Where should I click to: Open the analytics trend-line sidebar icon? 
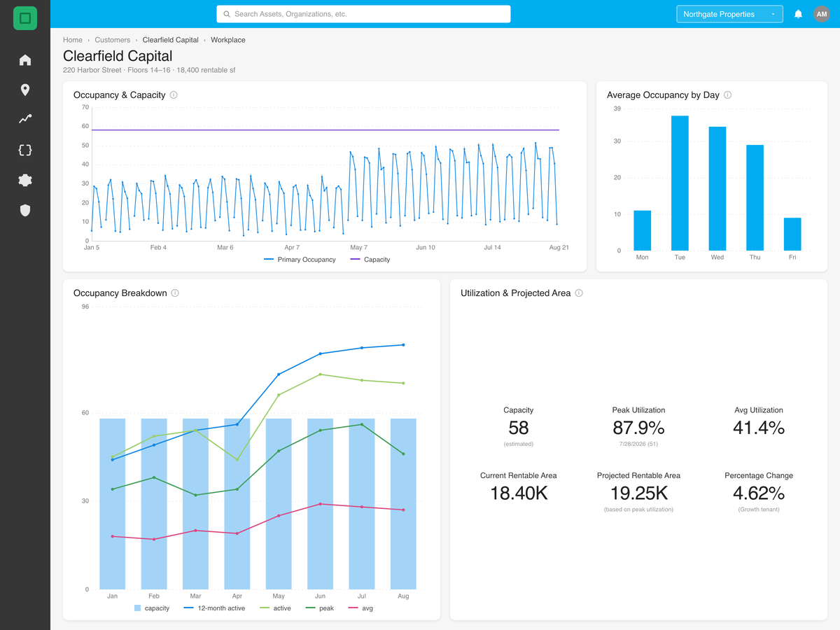pyautogui.click(x=25, y=120)
